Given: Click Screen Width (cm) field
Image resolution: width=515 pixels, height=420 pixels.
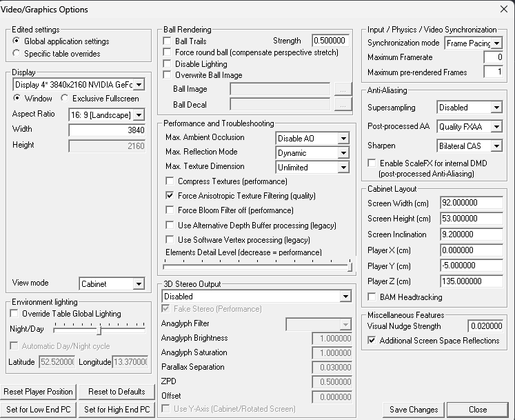Looking at the screenshot, I should [472, 203].
